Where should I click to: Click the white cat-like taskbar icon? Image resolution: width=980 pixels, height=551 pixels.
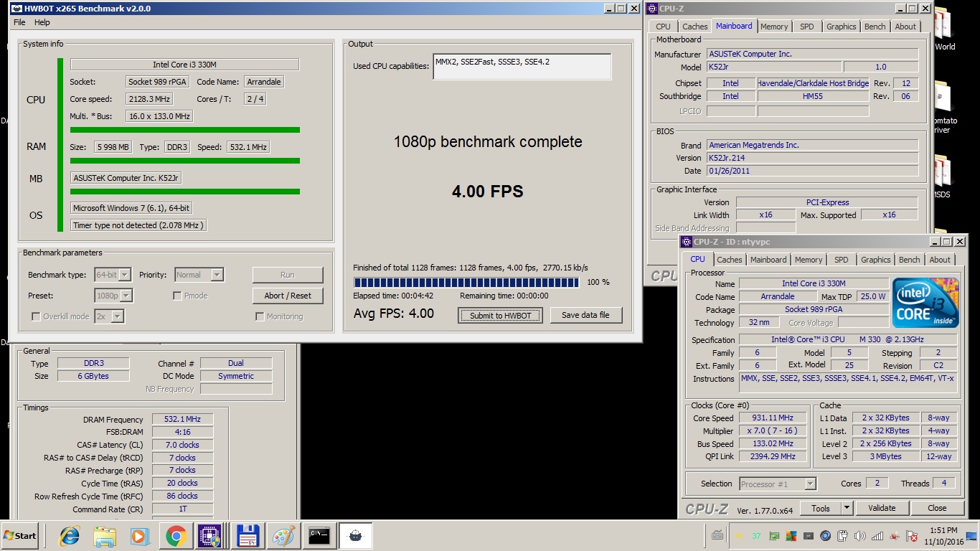(355, 536)
